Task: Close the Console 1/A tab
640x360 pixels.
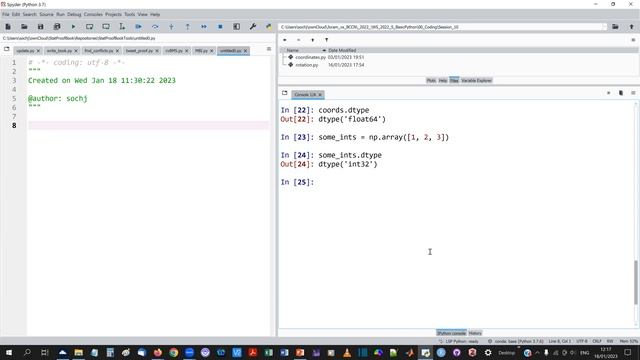Action: (320, 95)
